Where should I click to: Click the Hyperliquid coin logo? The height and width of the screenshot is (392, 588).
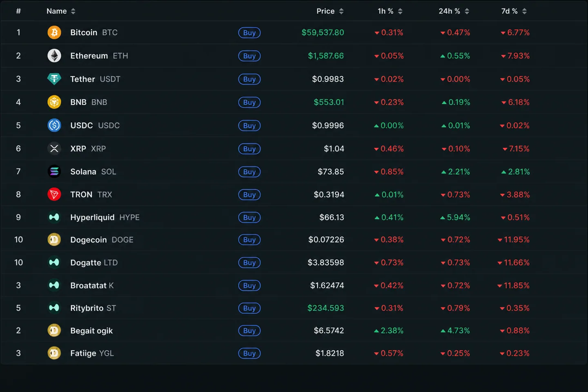coord(54,217)
